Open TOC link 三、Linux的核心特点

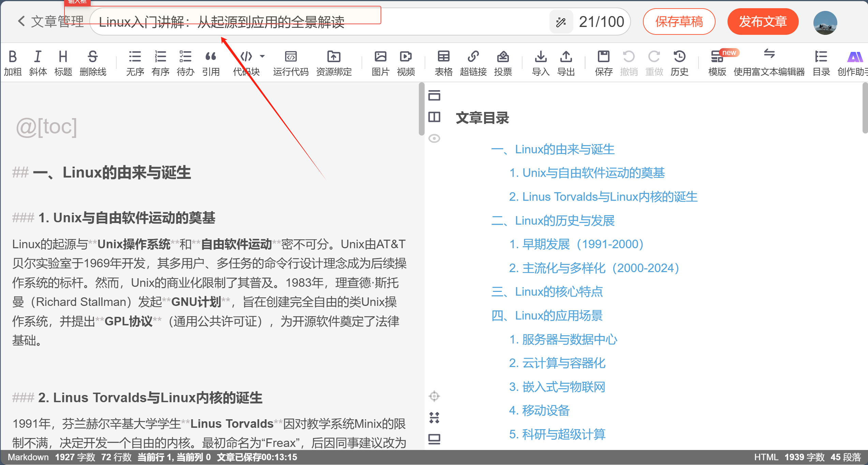[x=547, y=292]
